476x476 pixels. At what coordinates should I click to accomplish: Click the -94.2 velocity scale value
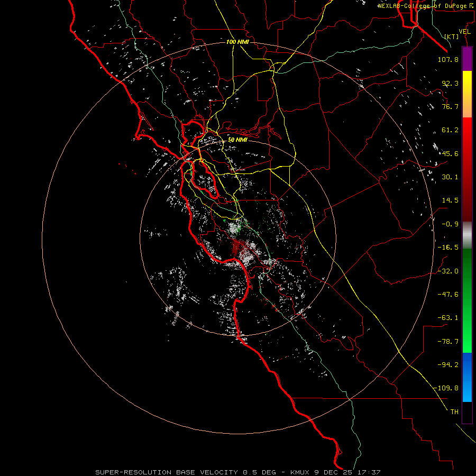(x=448, y=365)
